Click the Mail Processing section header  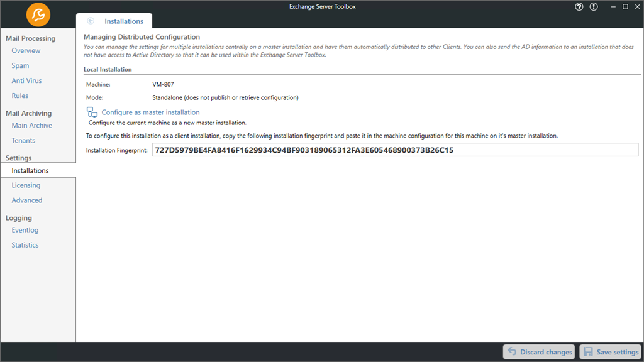coord(30,38)
